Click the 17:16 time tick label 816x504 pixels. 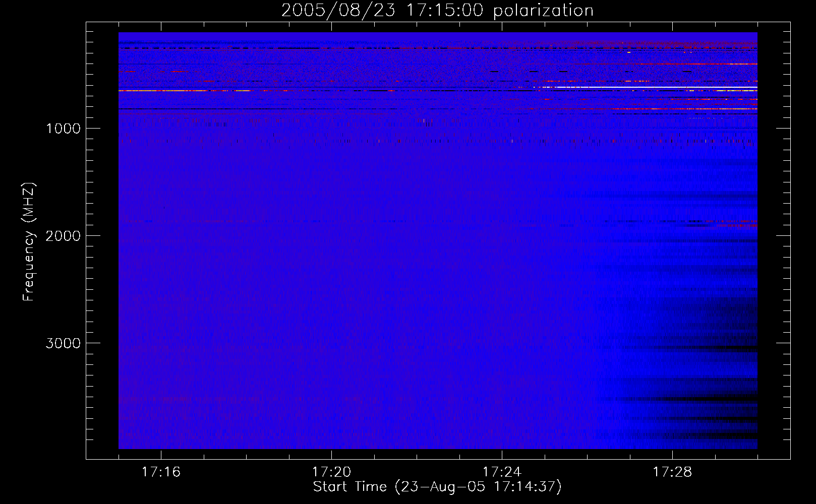click(x=161, y=472)
